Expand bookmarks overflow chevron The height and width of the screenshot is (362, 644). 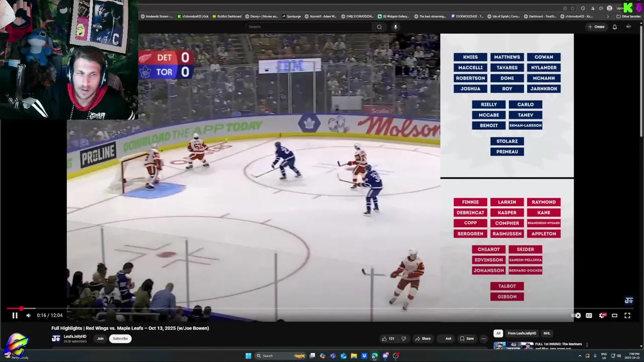[x=607, y=16]
